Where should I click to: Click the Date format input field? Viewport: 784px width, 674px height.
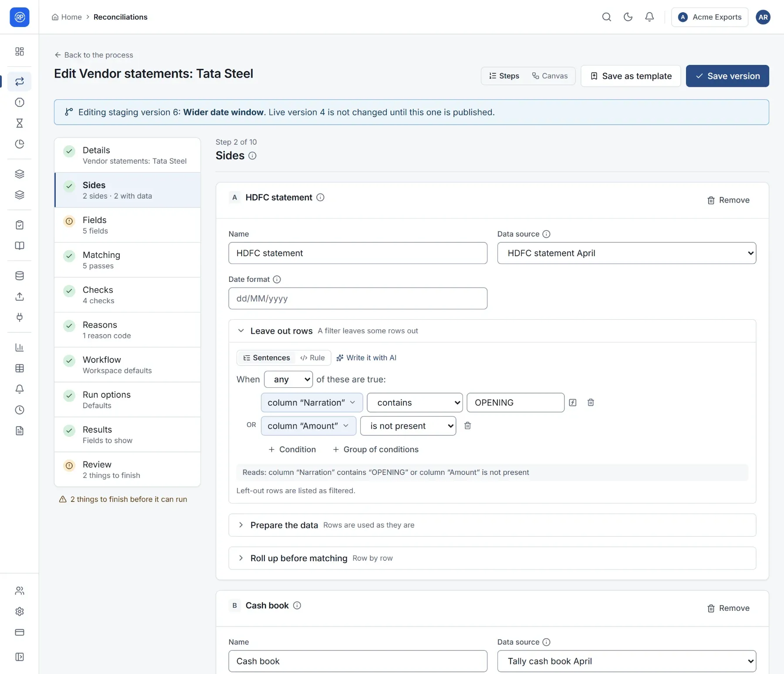[x=358, y=298]
